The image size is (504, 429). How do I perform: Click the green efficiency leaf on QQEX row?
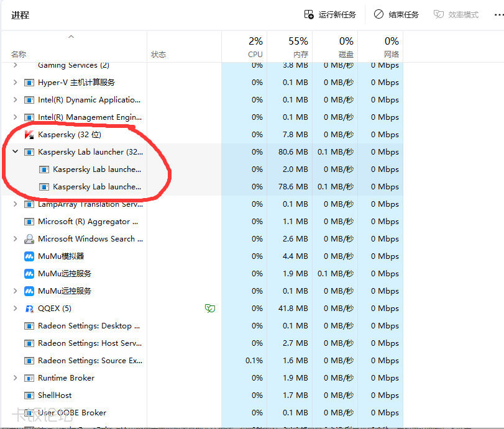coord(210,309)
